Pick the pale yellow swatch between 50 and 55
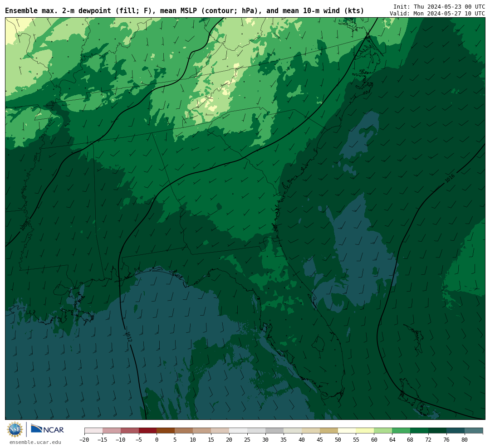Screen dimensions: 490x448 click(x=347, y=431)
